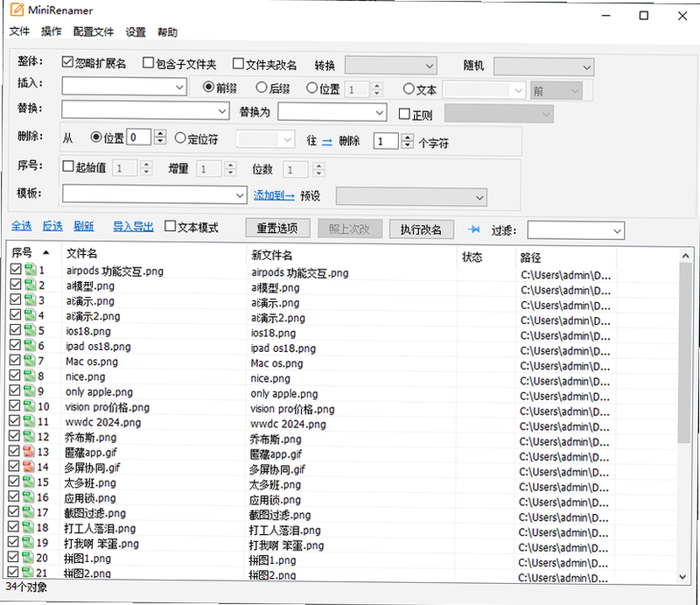Toggle 忽略扩展名 checkbox
The image size is (700, 605).
pos(67,62)
